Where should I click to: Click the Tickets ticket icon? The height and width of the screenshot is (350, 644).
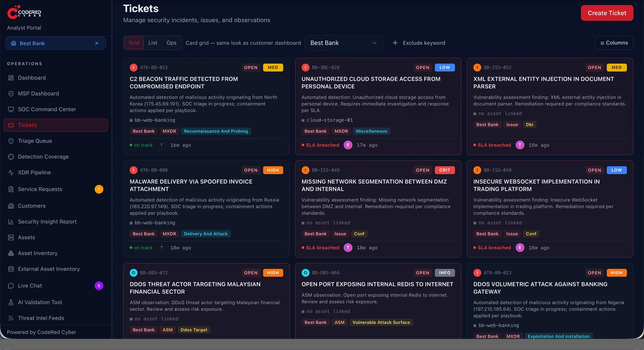tap(11, 125)
